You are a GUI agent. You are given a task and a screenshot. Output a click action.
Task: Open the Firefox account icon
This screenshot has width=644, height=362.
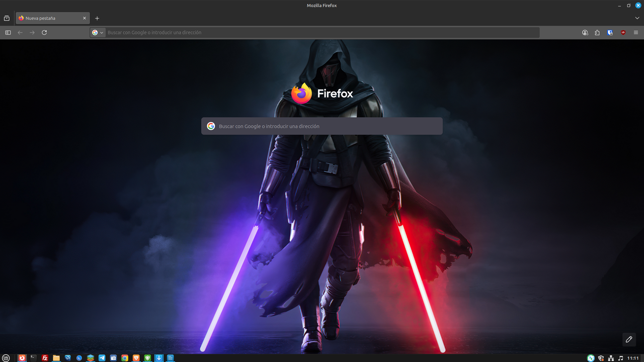tap(585, 32)
